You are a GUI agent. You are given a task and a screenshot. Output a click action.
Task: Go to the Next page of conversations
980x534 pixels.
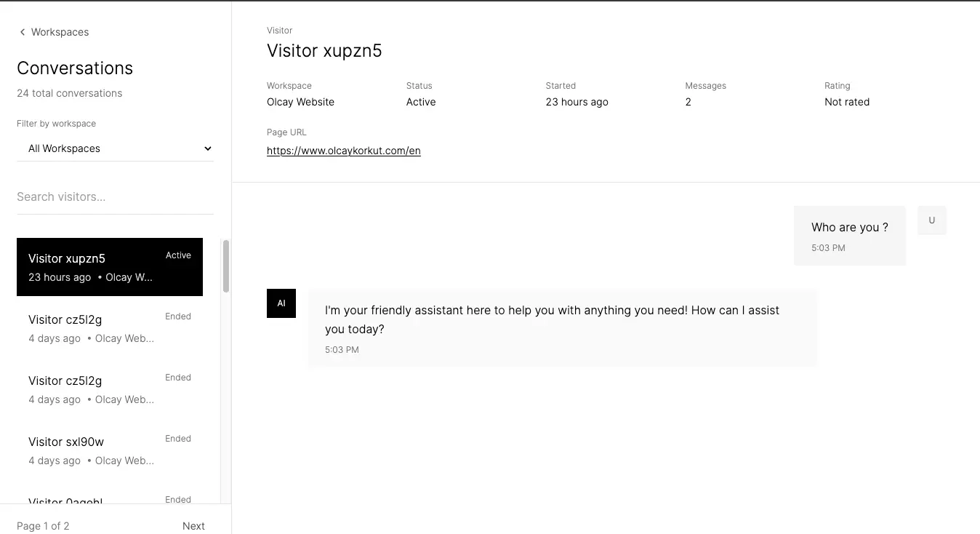(193, 526)
